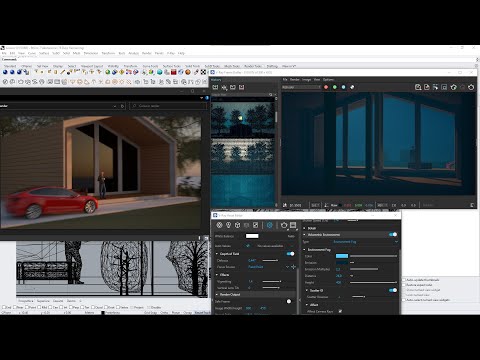The width and height of the screenshot is (480, 360).
Task: Click Rhino Command input line
Action: pyautogui.click(x=240, y=60)
